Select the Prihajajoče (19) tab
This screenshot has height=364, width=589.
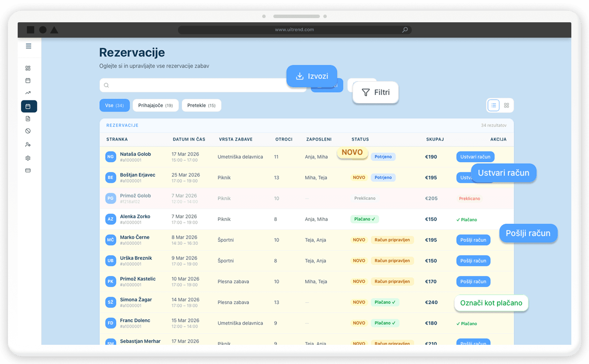[155, 105]
